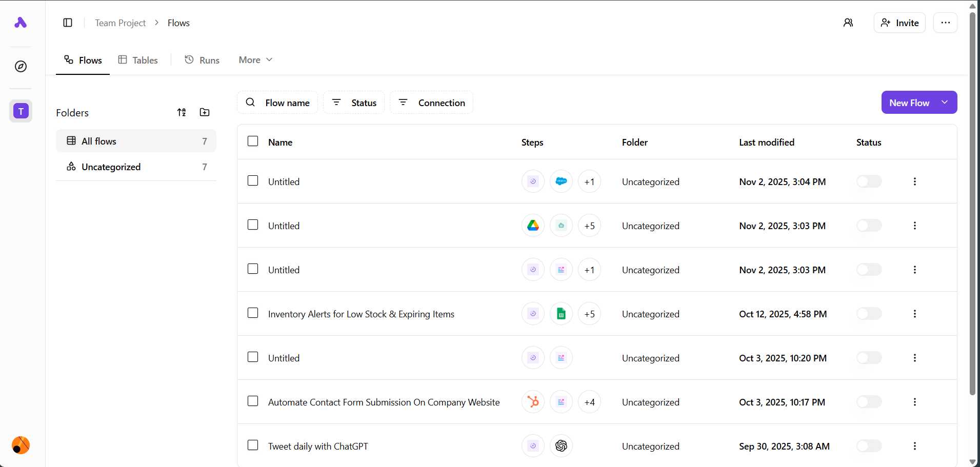Switch to the Runs tab
The height and width of the screenshot is (467, 980).
tap(202, 60)
